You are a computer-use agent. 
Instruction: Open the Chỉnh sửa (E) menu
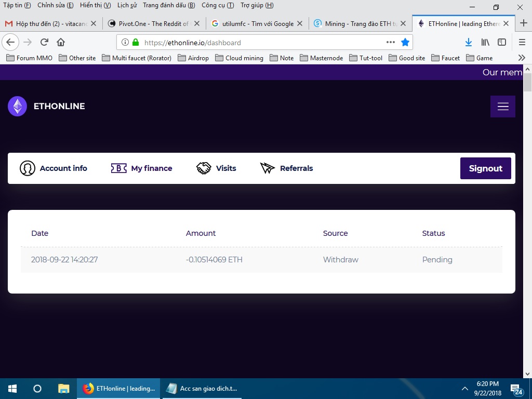tap(55, 5)
